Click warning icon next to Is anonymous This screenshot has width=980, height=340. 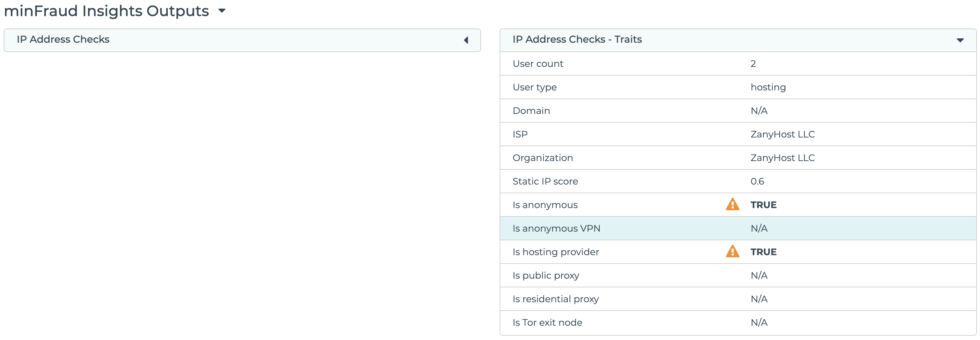[x=732, y=204]
